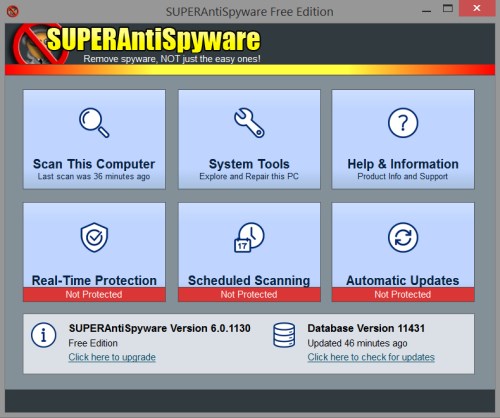Viewport: 500px width, 418px height.
Task: Click the magnifying glass scan icon
Action: coord(94,123)
